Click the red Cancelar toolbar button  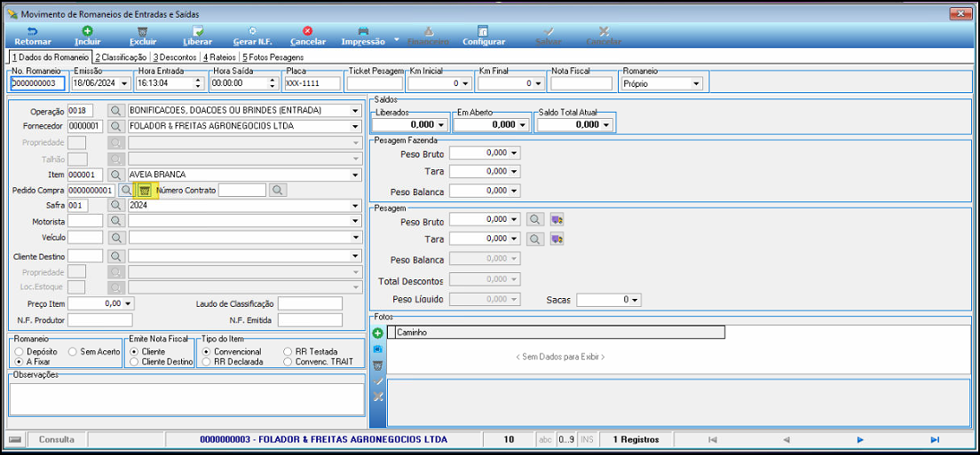pyautogui.click(x=307, y=36)
